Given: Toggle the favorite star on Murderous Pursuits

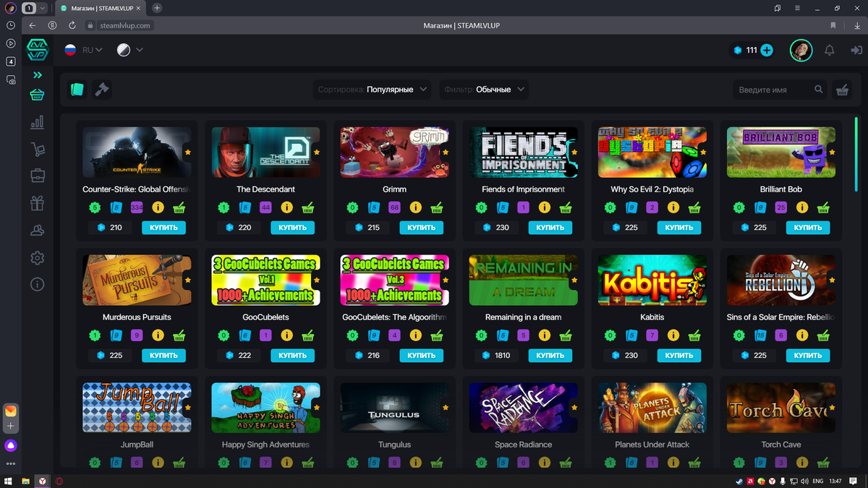Looking at the screenshot, I should tap(188, 281).
